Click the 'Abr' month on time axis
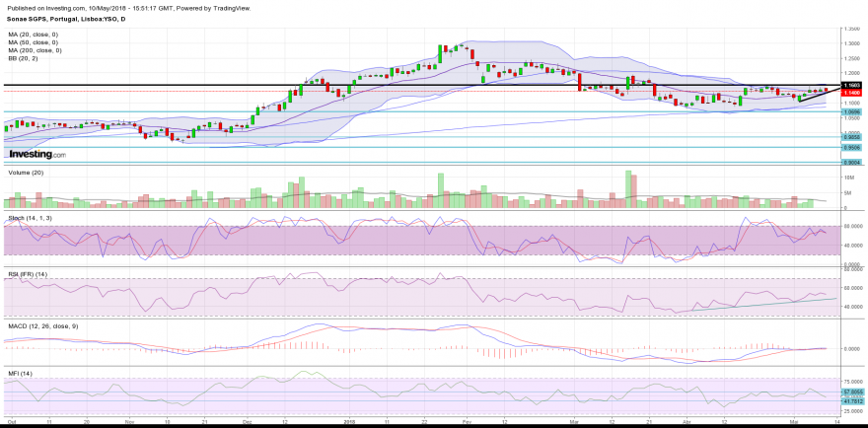Screen dimensions: 868x428 [x=687, y=421]
